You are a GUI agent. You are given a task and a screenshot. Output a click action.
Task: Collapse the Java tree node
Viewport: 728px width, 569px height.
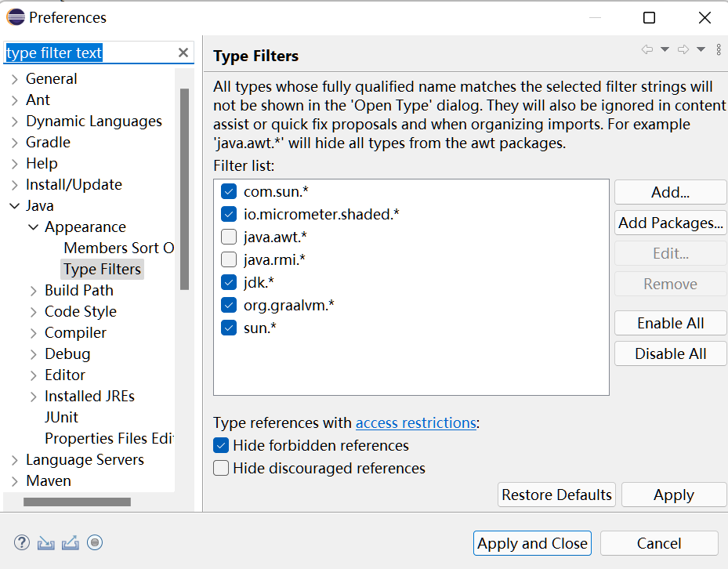[x=13, y=205]
